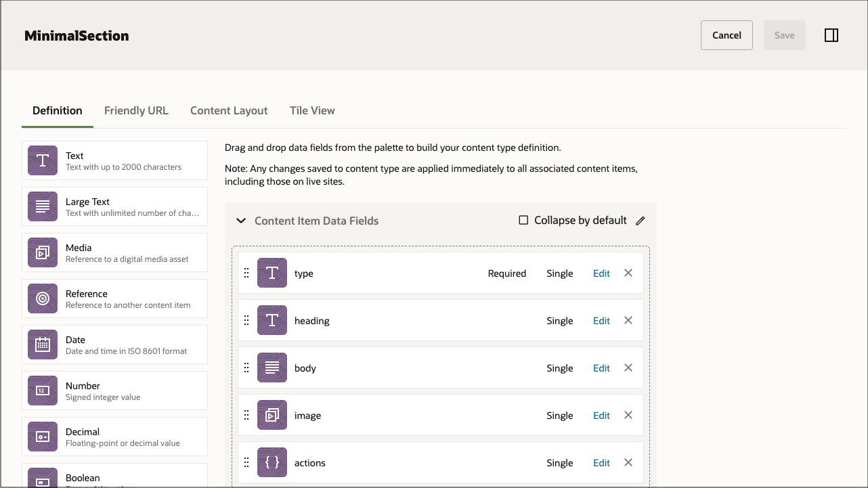Grab the drag handle of body field

(x=246, y=368)
